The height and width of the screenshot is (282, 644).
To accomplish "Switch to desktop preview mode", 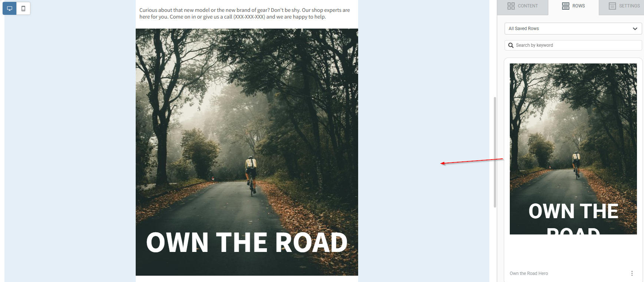I will (x=10, y=8).
